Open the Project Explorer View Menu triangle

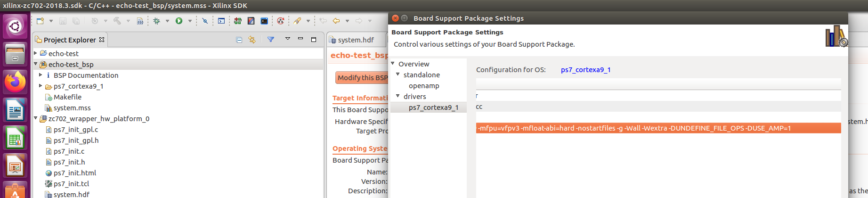287,39
